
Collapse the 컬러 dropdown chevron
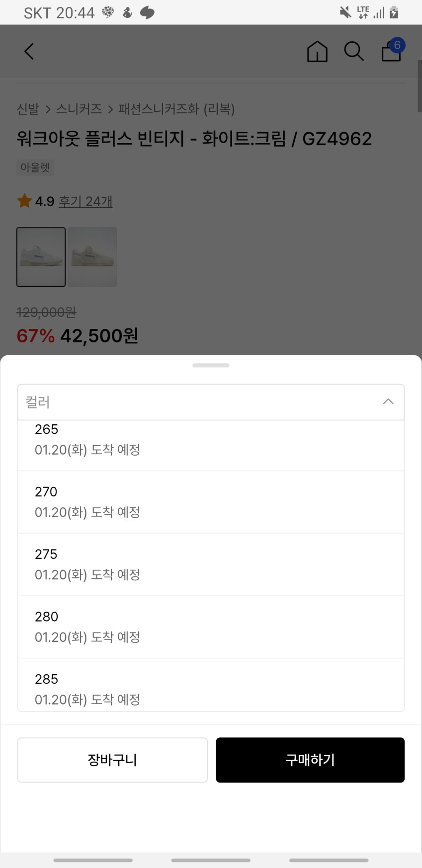click(x=388, y=401)
